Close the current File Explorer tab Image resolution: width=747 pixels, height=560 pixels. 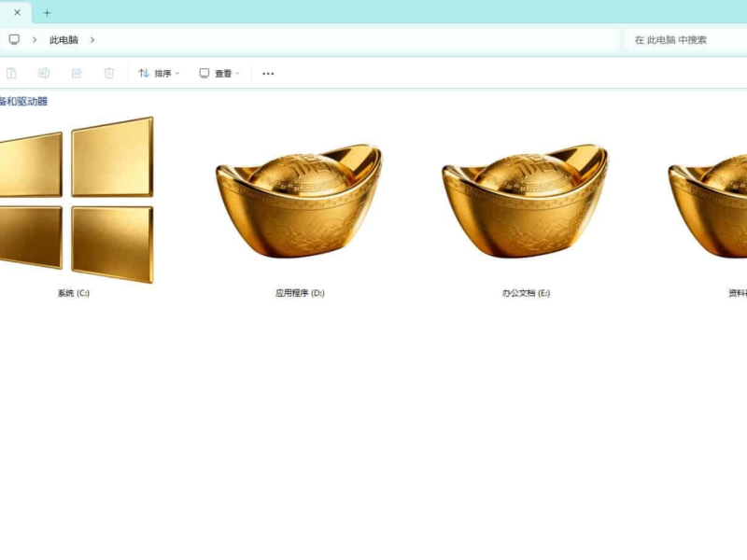pos(17,13)
